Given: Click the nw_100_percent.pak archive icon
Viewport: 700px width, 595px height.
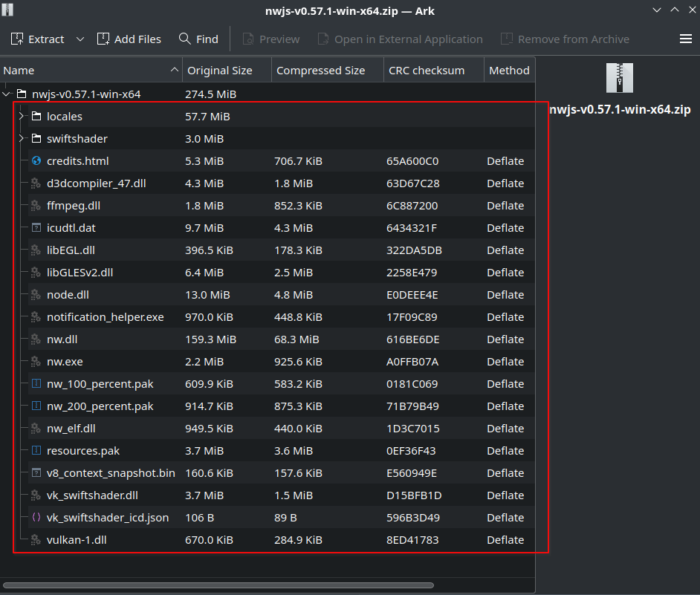Looking at the screenshot, I should coord(36,383).
